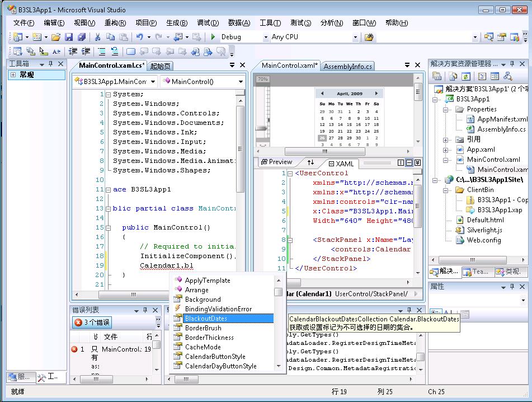The width and height of the screenshot is (532, 402).
Task: Switch to the Preview pane tab
Action: tap(276, 162)
